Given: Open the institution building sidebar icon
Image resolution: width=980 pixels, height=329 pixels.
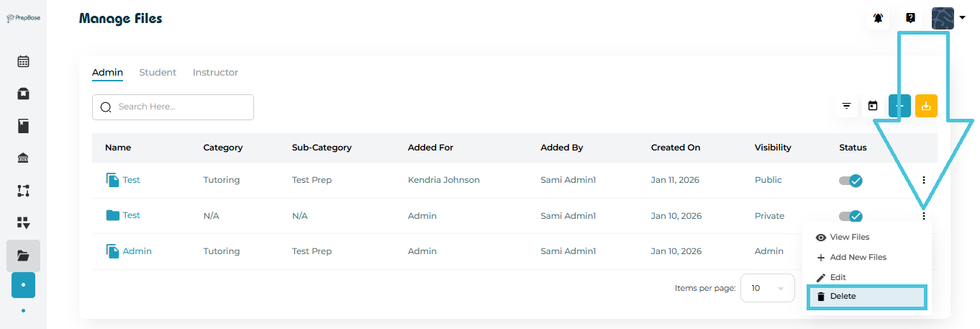Looking at the screenshot, I should pos(23,158).
